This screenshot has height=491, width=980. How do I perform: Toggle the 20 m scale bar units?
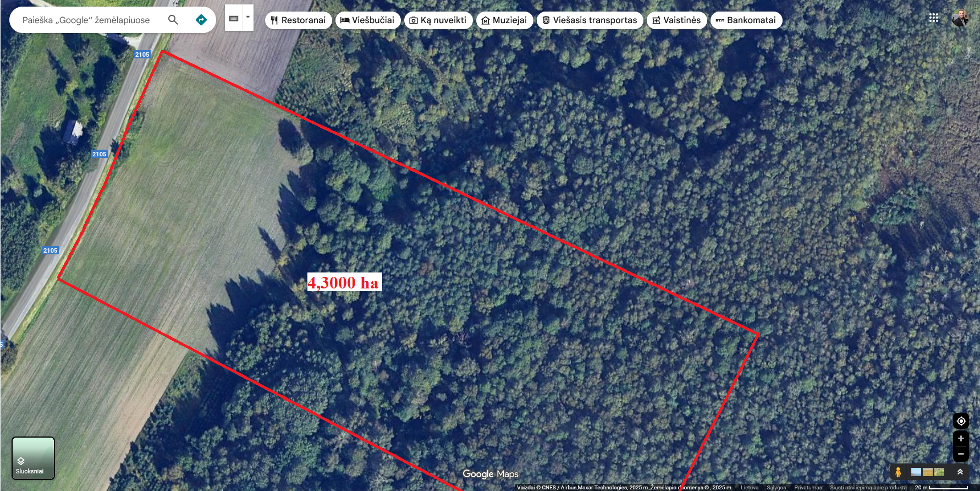pos(941,487)
